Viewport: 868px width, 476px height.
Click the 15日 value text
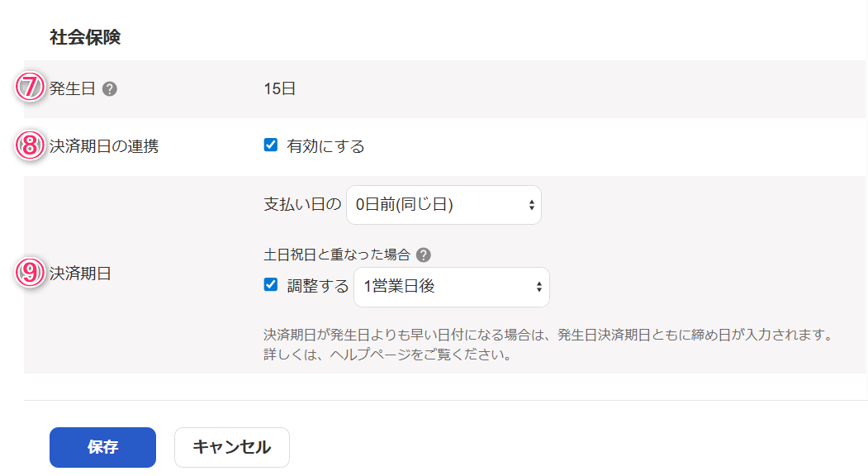279,88
